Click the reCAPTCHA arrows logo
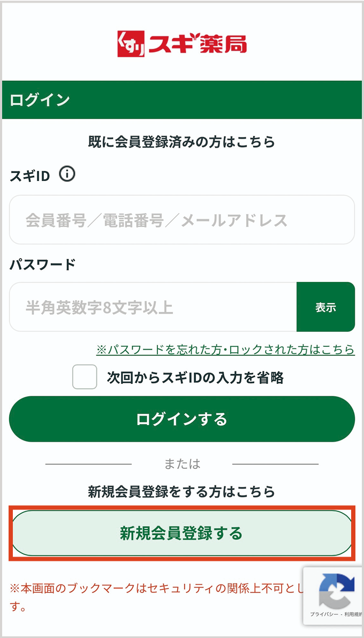 (x=336, y=591)
